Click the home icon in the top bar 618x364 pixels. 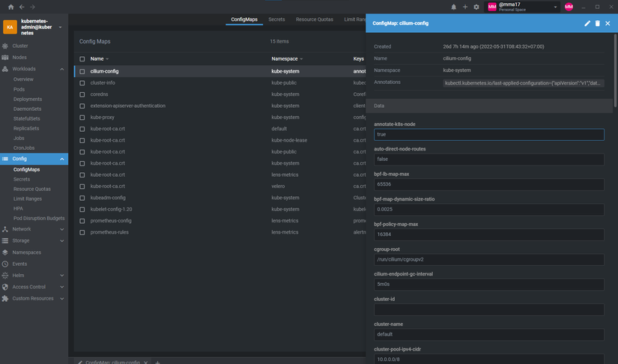click(11, 7)
